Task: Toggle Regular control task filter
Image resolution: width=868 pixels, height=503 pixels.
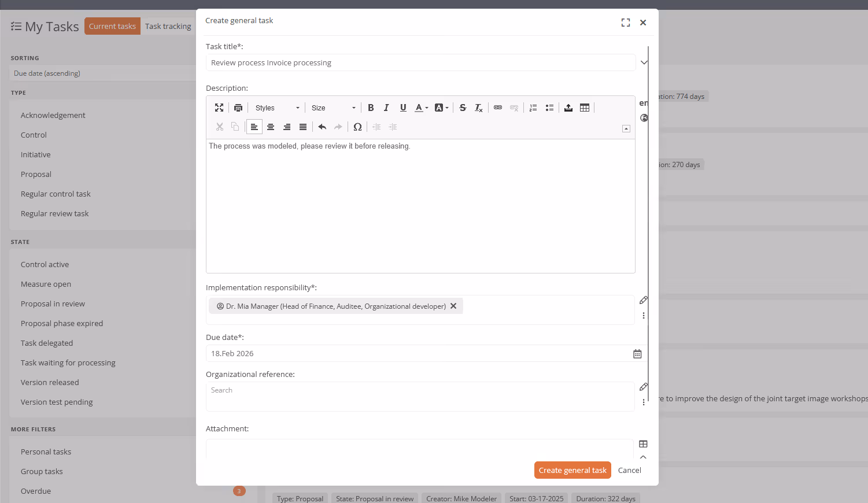Action: click(56, 194)
